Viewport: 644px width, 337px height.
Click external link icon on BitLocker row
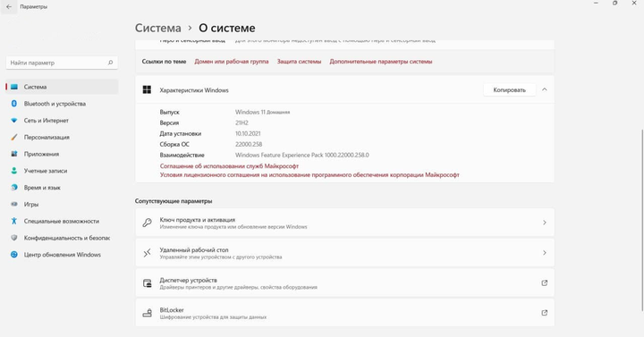(544, 313)
